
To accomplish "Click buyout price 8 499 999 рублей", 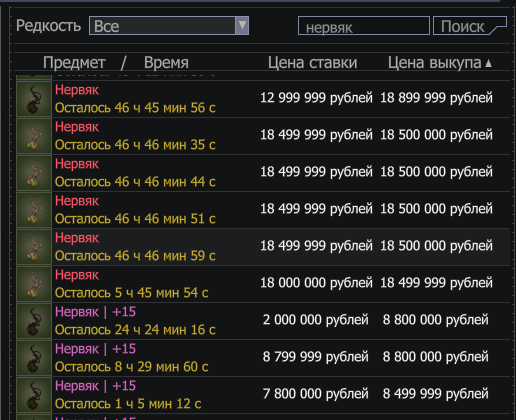I will click(x=435, y=394).
